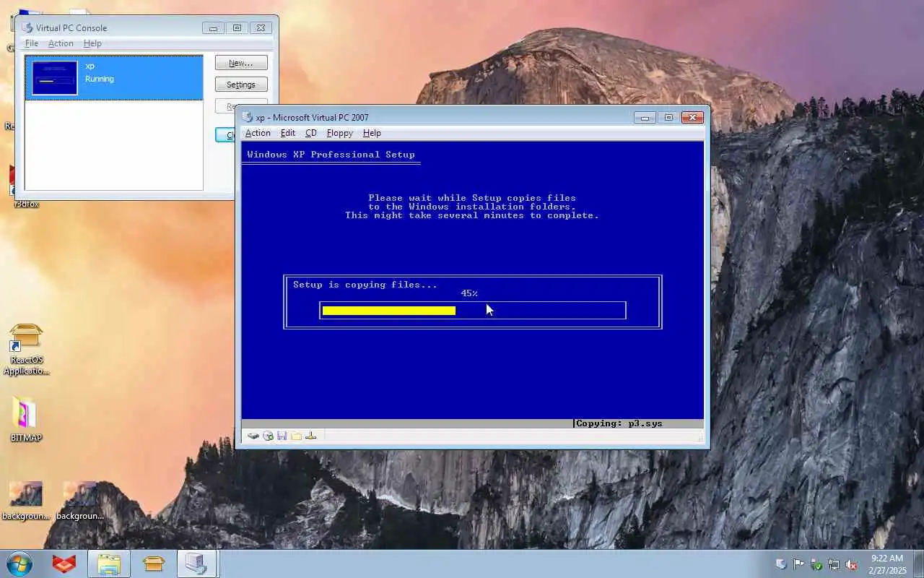This screenshot has width=924, height=578.
Task: Click the Virtual PC taskbar button
Action: [196, 564]
